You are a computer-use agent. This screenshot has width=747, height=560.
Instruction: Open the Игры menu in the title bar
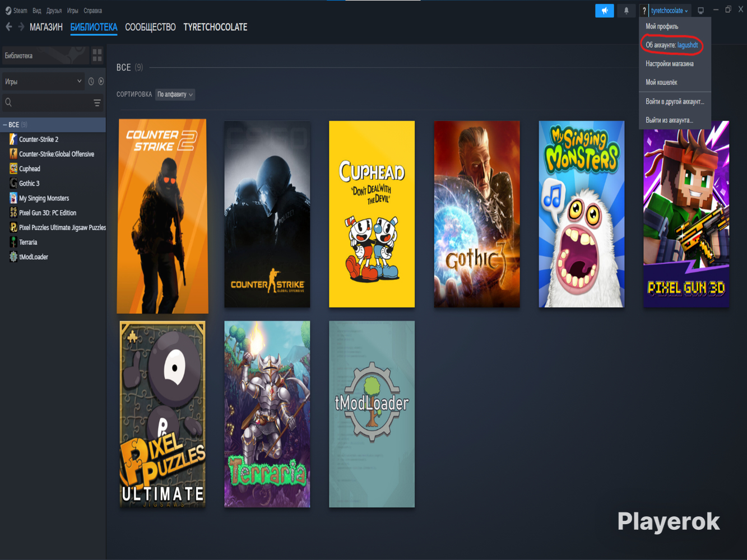73,11
